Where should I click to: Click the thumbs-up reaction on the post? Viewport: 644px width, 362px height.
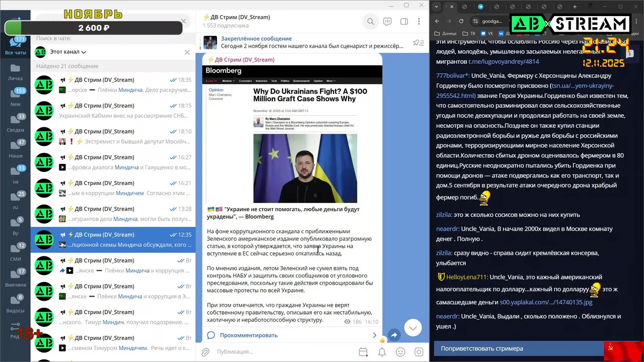click(x=382, y=340)
